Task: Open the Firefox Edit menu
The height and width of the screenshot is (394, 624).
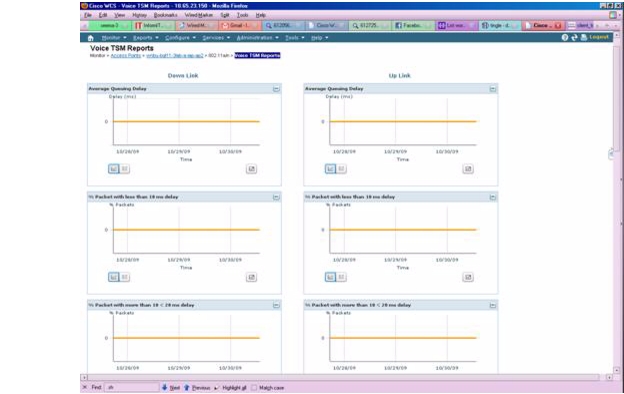Action: point(103,15)
